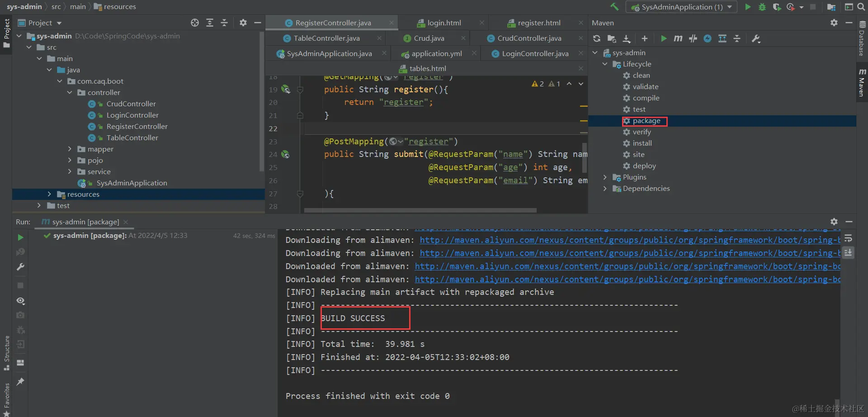868x417 pixels.
Task: Switch to the TableController.java tab
Action: coord(326,38)
